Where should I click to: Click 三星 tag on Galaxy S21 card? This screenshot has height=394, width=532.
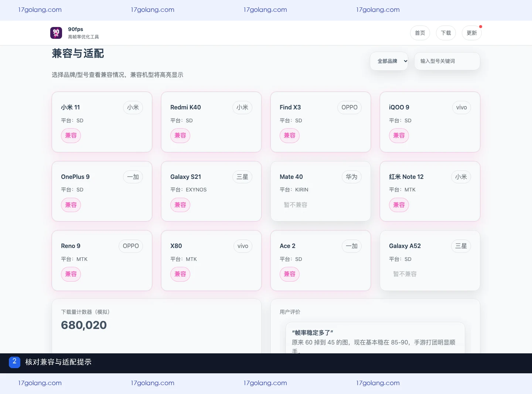click(x=242, y=177)
